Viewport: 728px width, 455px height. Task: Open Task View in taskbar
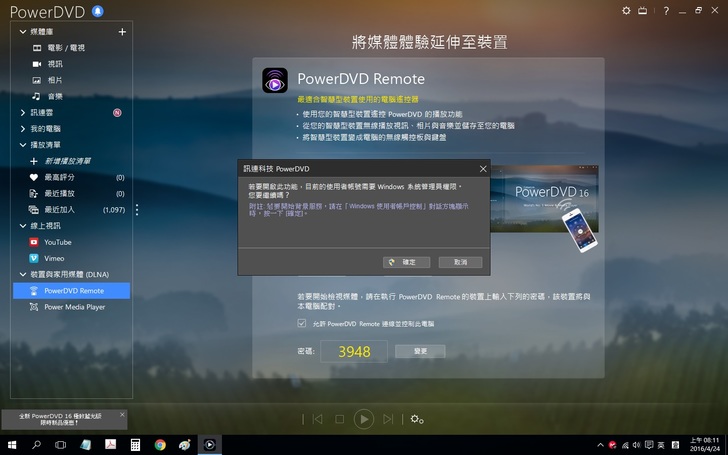click(x=60, y=445)
